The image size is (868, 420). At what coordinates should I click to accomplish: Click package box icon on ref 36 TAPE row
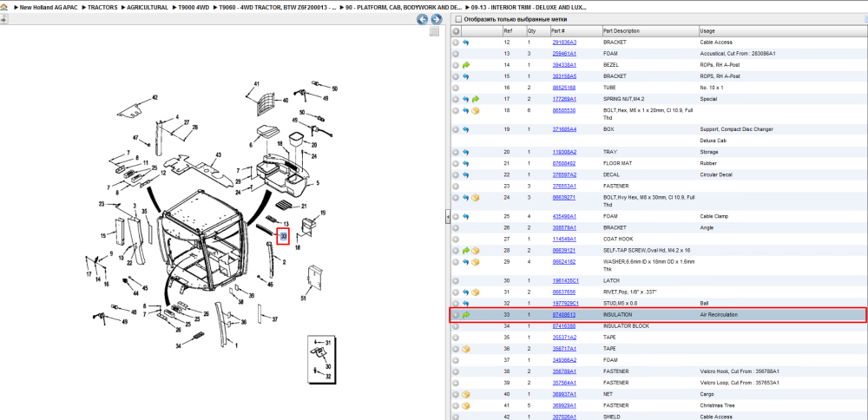point(465,349)
